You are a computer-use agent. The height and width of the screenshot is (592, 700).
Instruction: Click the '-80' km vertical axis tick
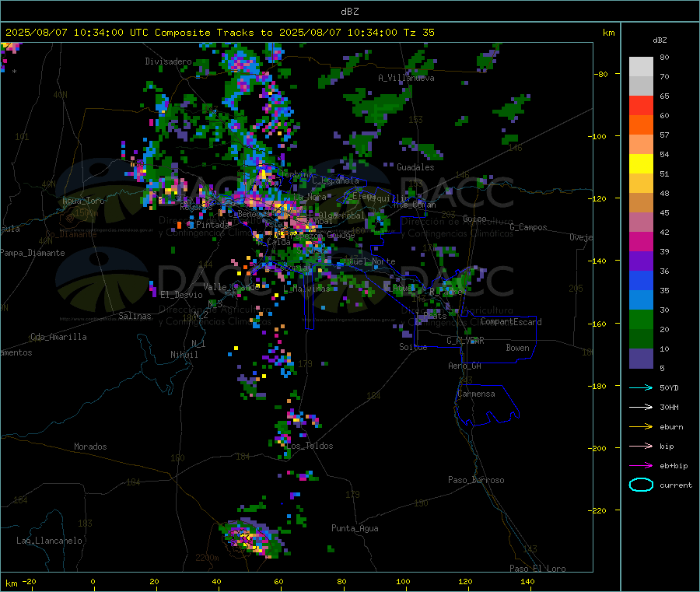tap(601, 74)
